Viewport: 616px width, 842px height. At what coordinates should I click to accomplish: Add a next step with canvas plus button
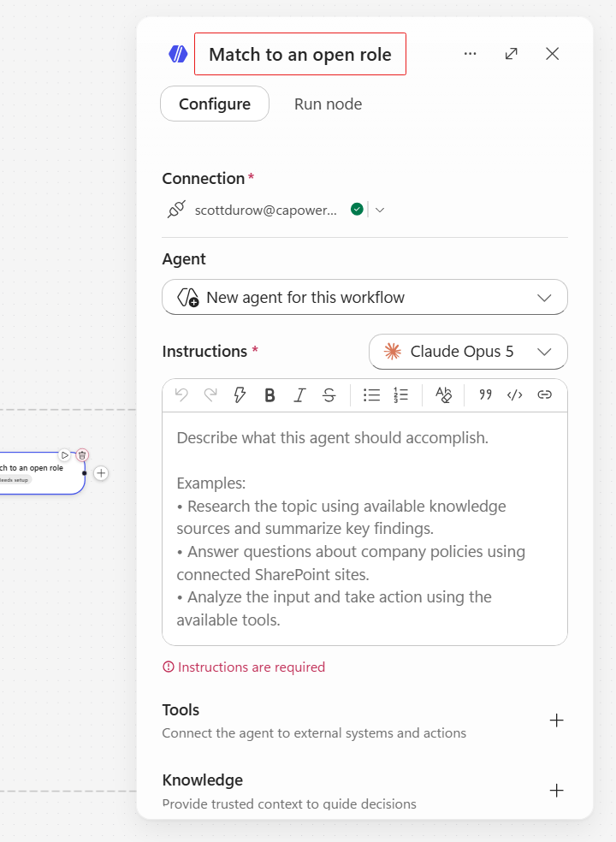click(101, 473)
